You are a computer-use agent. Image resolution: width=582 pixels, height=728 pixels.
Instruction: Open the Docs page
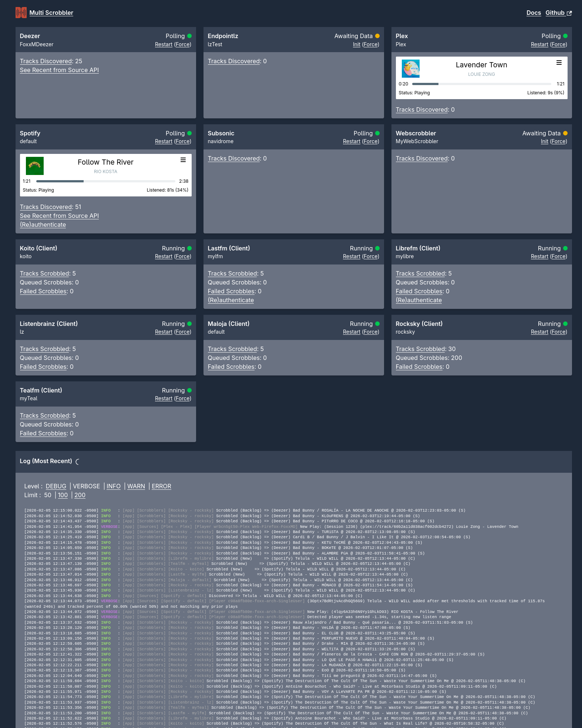click(x=534, y=13)
